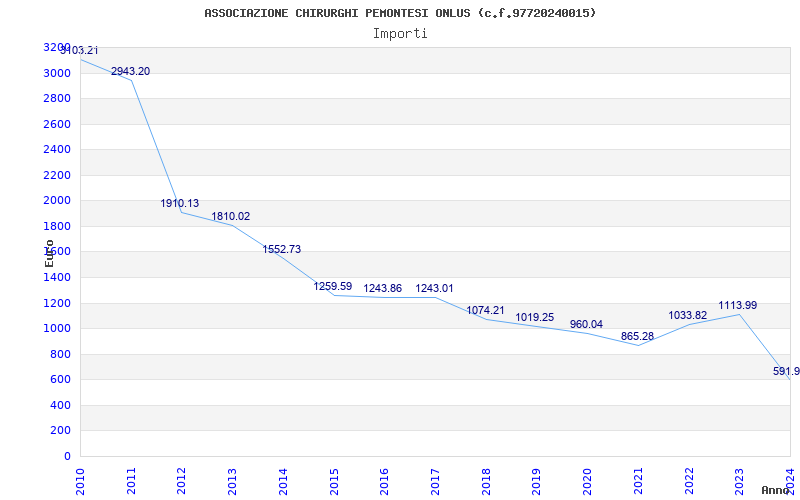Select the 1019.25 data label
This screenshot has width=800, height=500.
[x=535, y=317]
